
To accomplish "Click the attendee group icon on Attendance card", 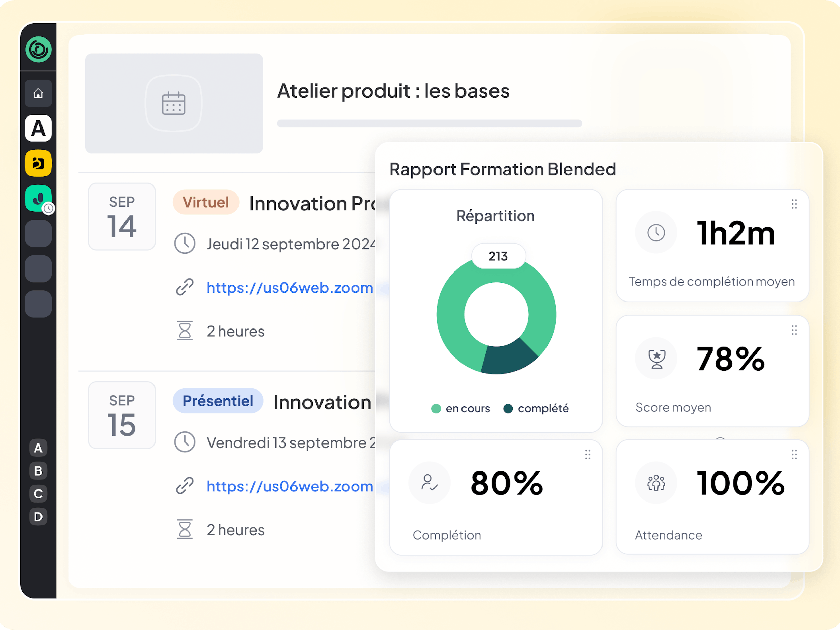I will click(656, 483).
